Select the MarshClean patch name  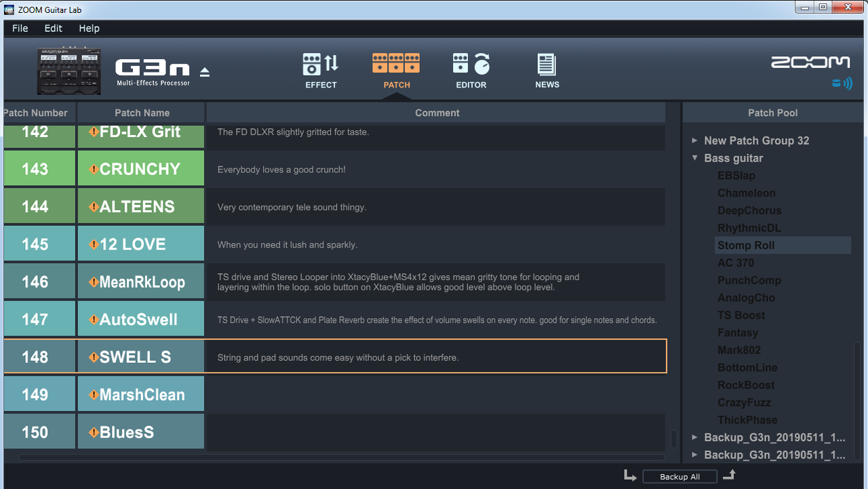tap(142, 394)
